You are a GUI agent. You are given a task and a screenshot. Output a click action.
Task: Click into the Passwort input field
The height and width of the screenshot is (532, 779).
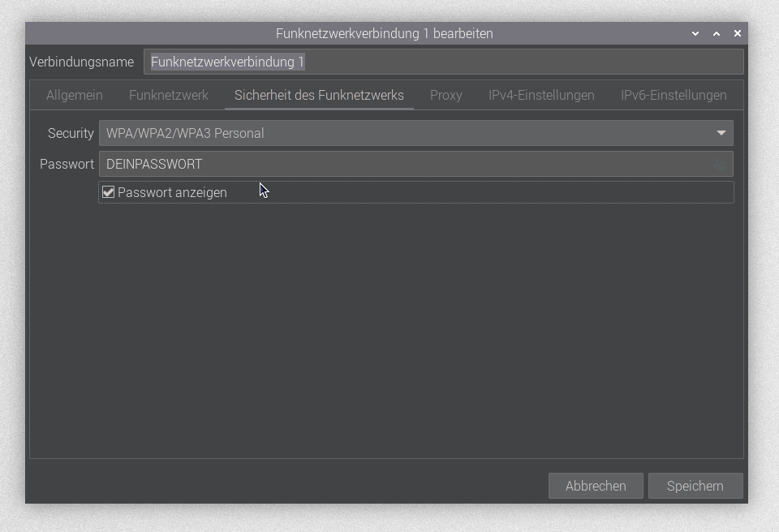[406, 164]
